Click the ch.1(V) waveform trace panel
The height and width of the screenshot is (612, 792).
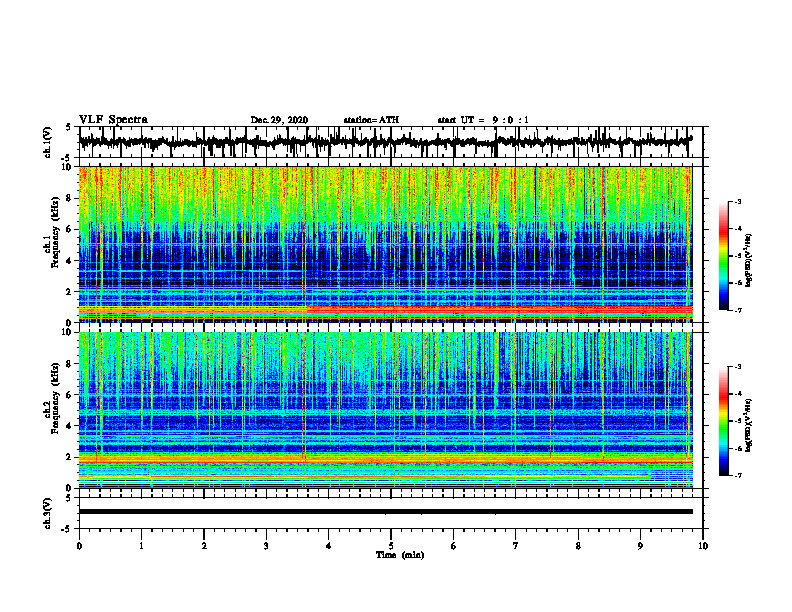coord(391,142)
